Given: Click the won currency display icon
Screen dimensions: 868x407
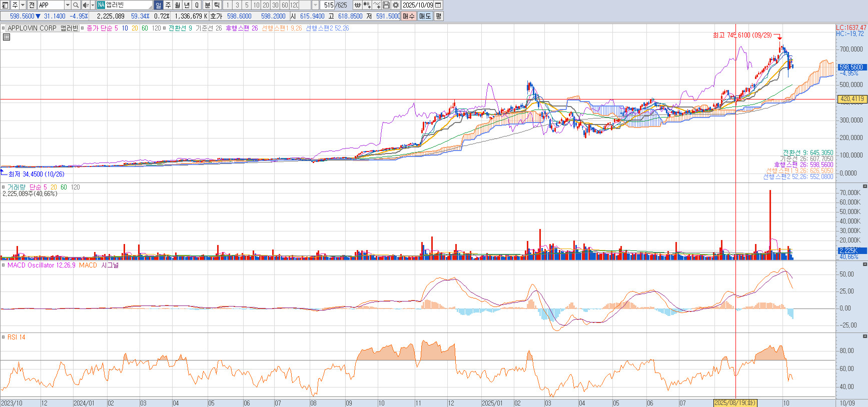Looking at the screenshot, I should (357, 5).
